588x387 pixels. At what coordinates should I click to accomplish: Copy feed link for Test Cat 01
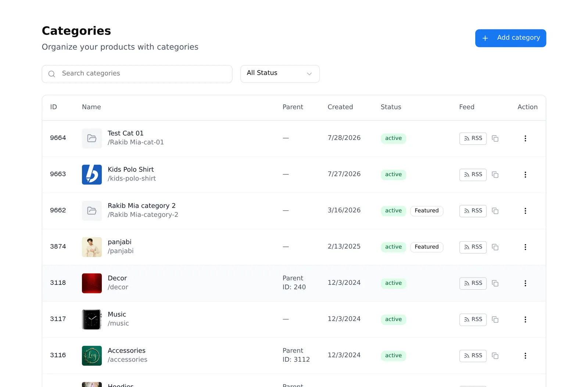tap(495, 138)
